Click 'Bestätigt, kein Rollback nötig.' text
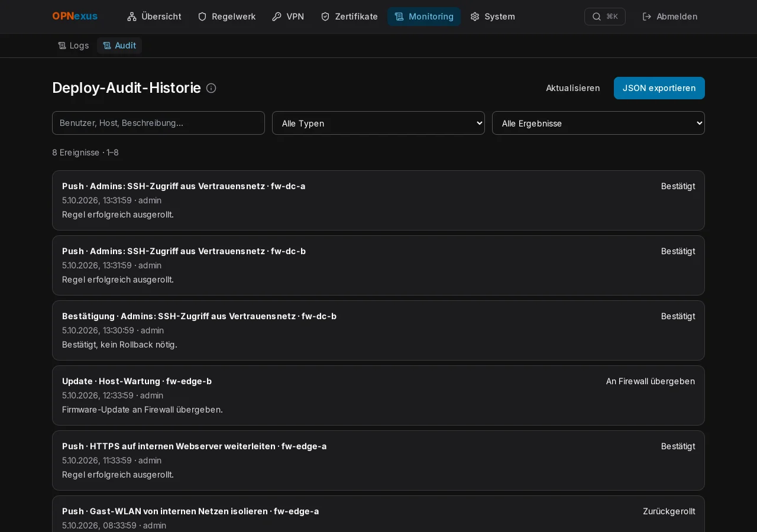Viewport: 757px width, 532px height. (x=119, y=345)
